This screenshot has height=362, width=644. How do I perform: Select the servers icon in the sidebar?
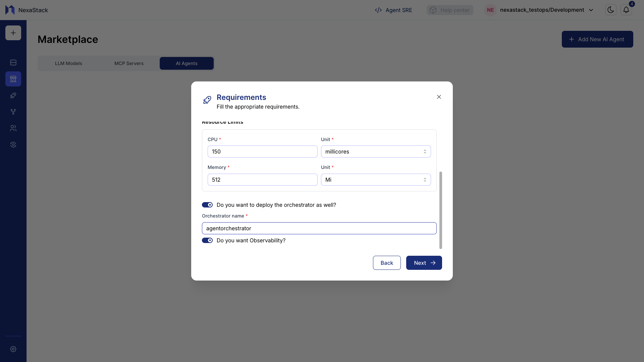(13, 62)
